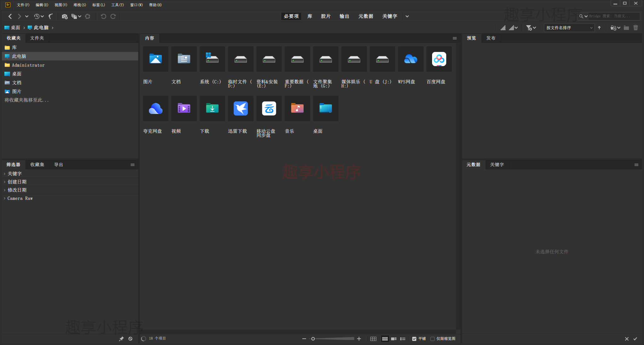644x345 pixels.
Task: Open the filter panel hamburger menu
Action: (x=133, y=165)
